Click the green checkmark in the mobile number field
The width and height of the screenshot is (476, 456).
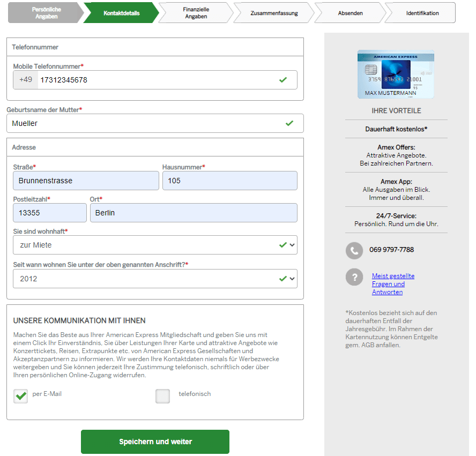click(x=283, y=80)
